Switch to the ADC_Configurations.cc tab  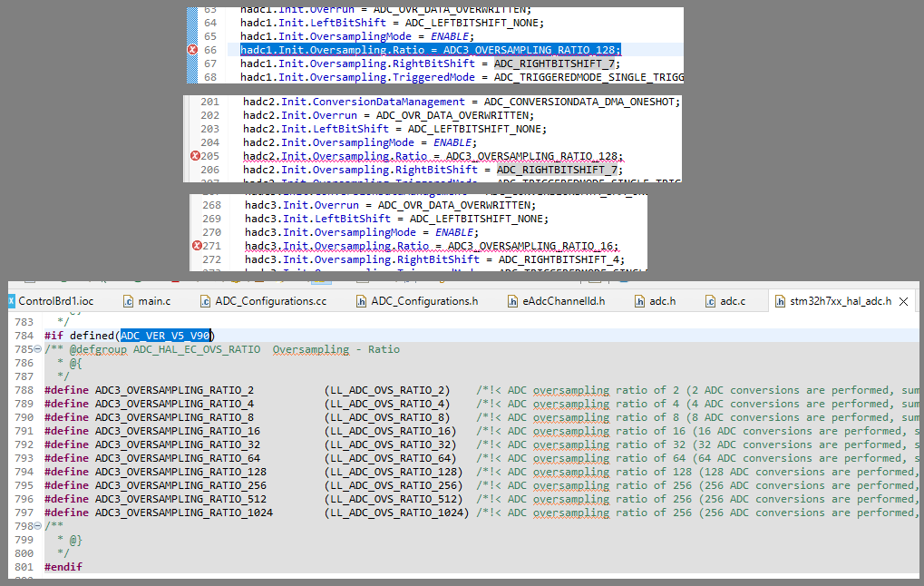pyautogui.click(x=263, y=301)
